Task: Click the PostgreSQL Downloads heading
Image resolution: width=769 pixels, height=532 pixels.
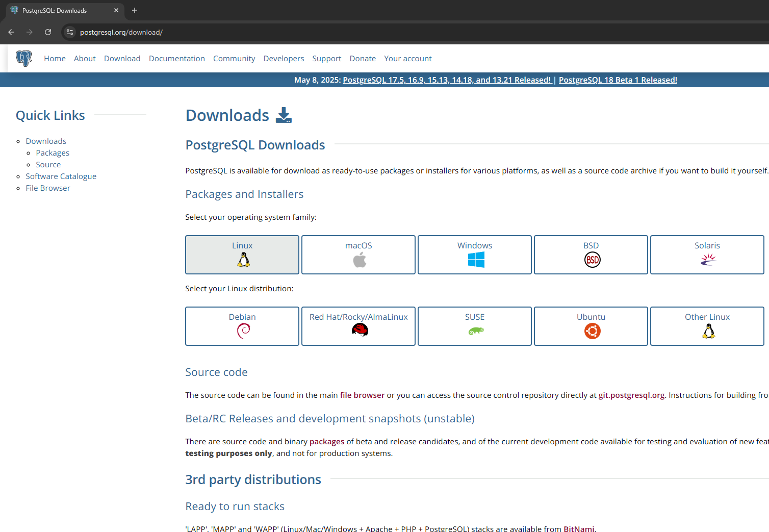Action: click(x=255, y=145)
